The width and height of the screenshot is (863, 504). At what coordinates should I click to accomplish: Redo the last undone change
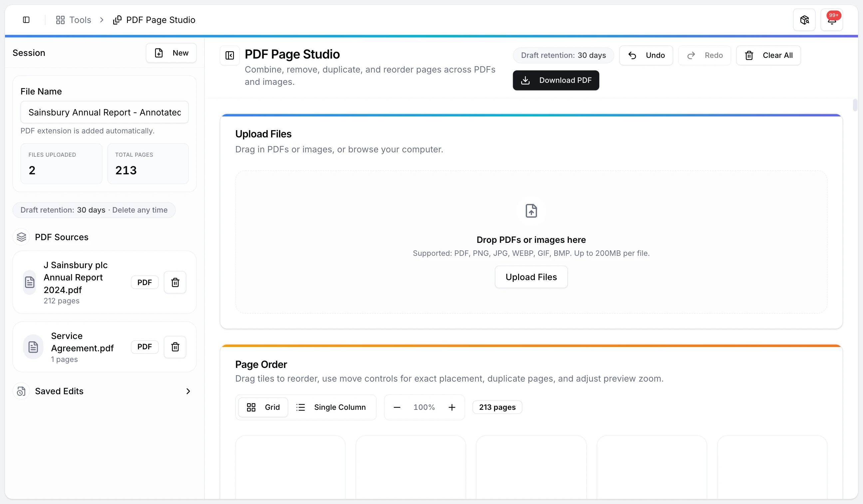(705, 55)
